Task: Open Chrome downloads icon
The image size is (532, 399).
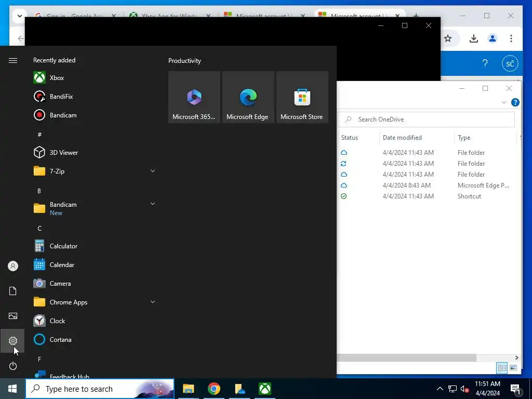Action: coord(474,38)
